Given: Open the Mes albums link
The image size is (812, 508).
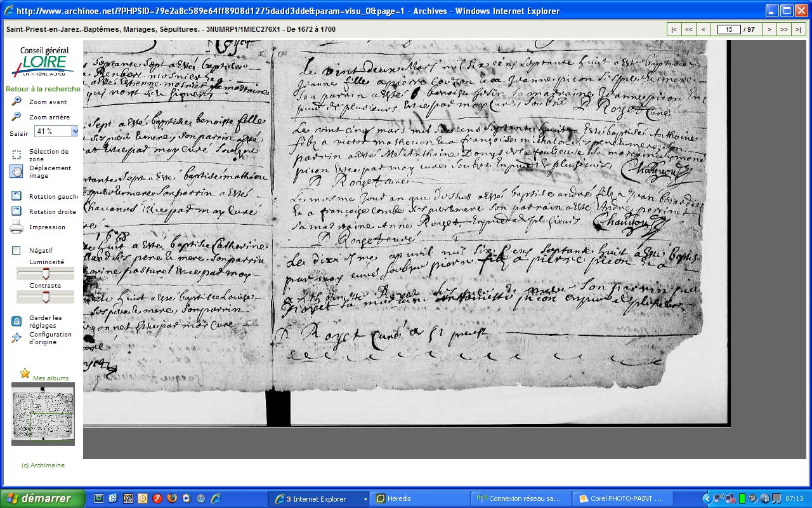Looking at the screenshot, I should pyautogui.click(x=51, y=378).
